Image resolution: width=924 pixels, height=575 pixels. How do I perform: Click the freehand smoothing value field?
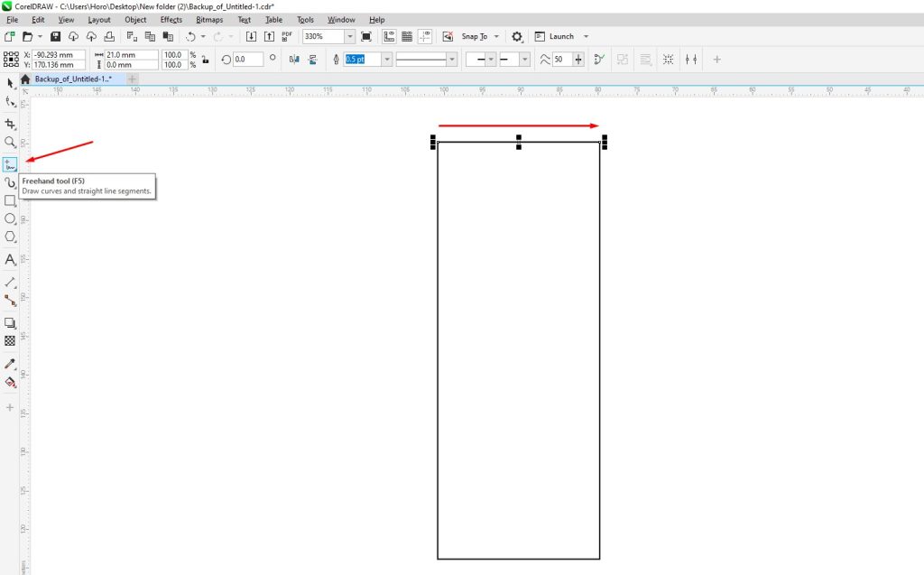click(562, 59)
